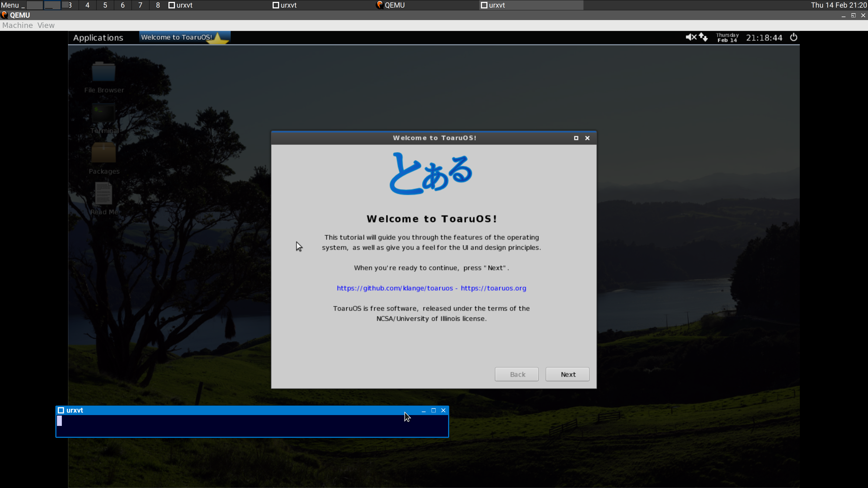This screenshot has height=488, width=868.
Task: Select the QEMU taskbar entry
Action: point(427,5)
